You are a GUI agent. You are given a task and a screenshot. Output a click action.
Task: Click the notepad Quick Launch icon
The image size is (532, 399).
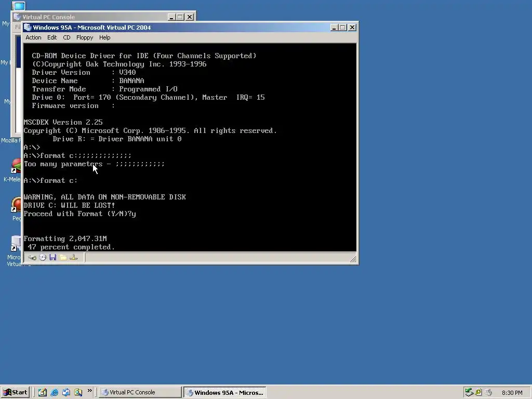pyautogui.click(x=43, y=392)
